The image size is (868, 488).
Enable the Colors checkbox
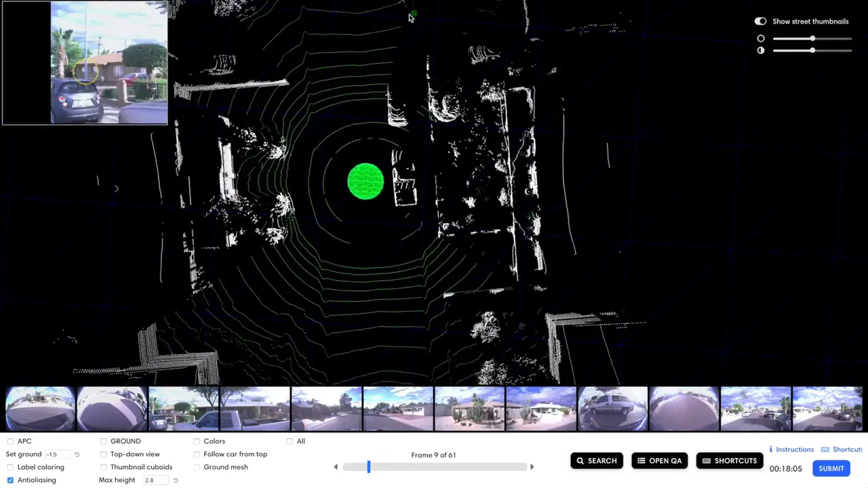[x=197, y=441]
